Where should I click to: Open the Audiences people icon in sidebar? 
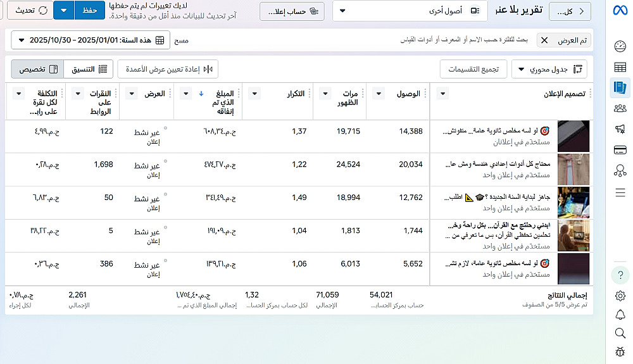point(620,108)
